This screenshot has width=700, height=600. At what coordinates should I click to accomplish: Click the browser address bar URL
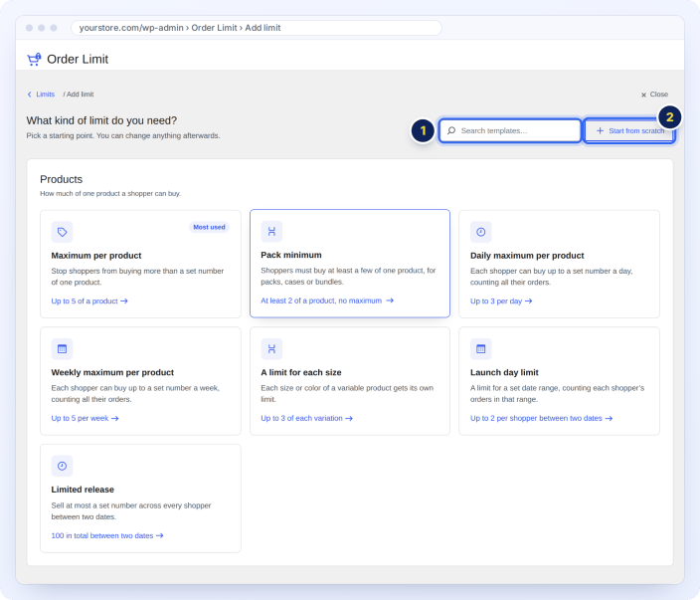pos(257,28)
